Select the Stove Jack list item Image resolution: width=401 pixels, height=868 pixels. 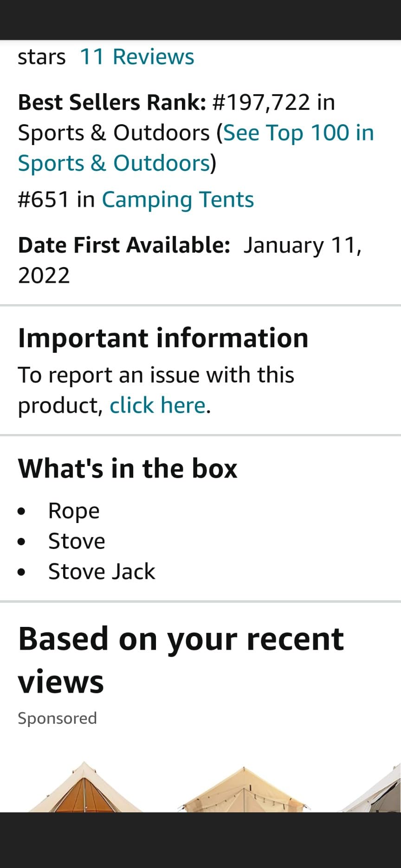(x=102, y=572)
